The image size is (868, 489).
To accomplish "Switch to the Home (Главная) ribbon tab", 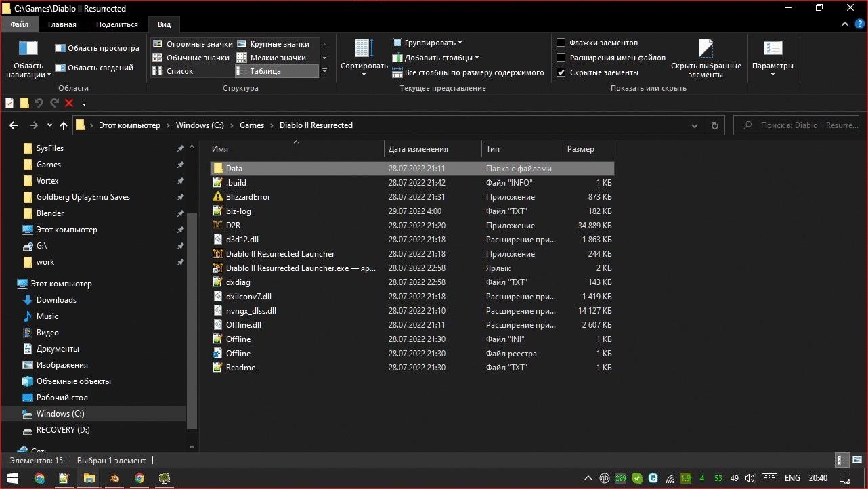I will [x=62, y=24].
